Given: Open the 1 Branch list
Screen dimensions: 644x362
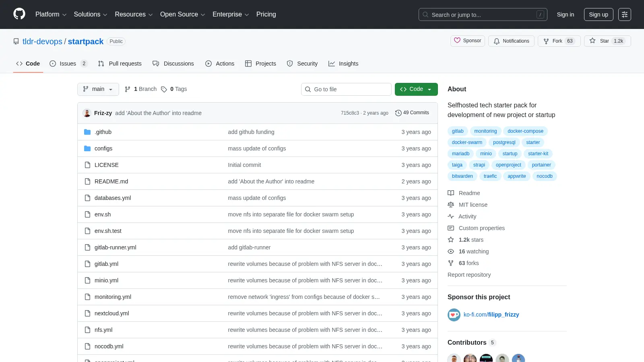Looking at the screenshot, I should 140,89.
